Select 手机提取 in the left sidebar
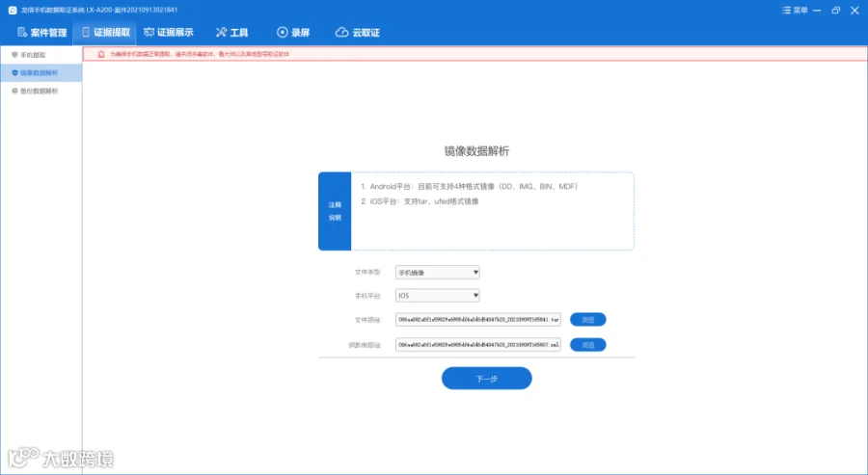The width and height of the screenshot is (868, 475). coord(41,55)
